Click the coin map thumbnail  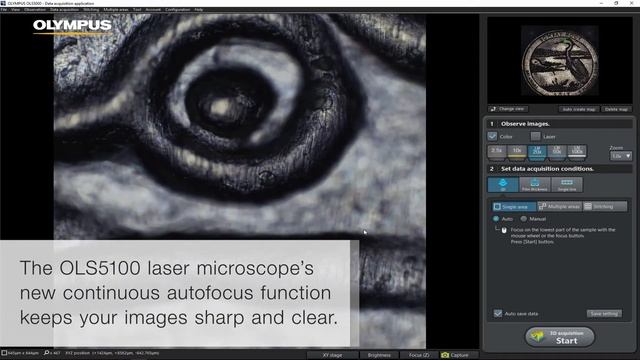[560, 60]
